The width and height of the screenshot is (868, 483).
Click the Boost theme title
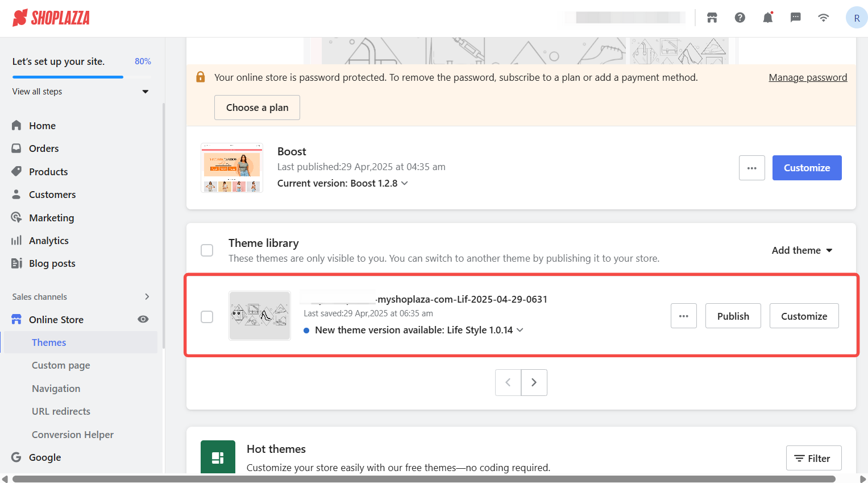pos(292,151)
